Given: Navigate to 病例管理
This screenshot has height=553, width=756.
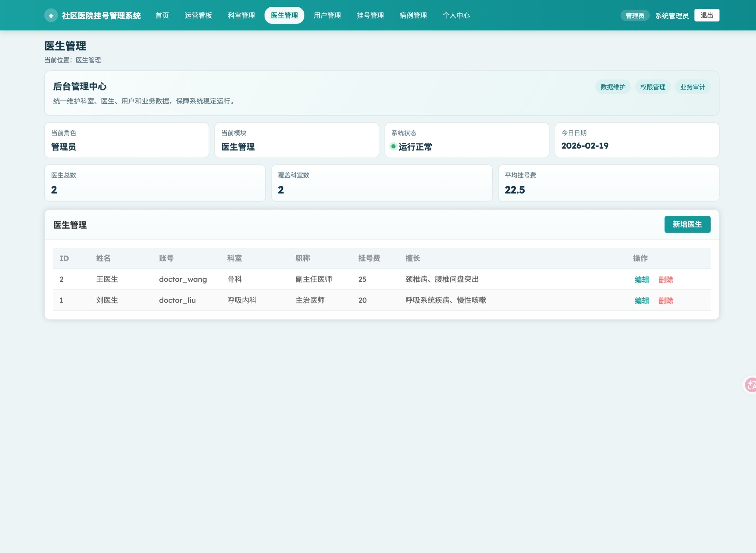Looking at the screenshot, I should click(x=413, y=15).
